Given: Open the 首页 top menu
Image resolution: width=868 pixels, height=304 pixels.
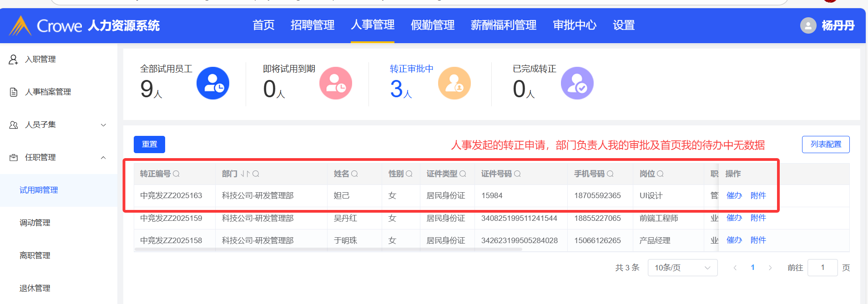Looking at the screenshot, I should (264, 25).
